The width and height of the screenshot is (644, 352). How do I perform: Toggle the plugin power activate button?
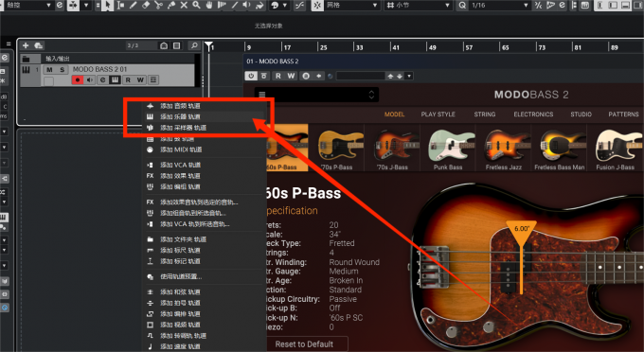251,76
